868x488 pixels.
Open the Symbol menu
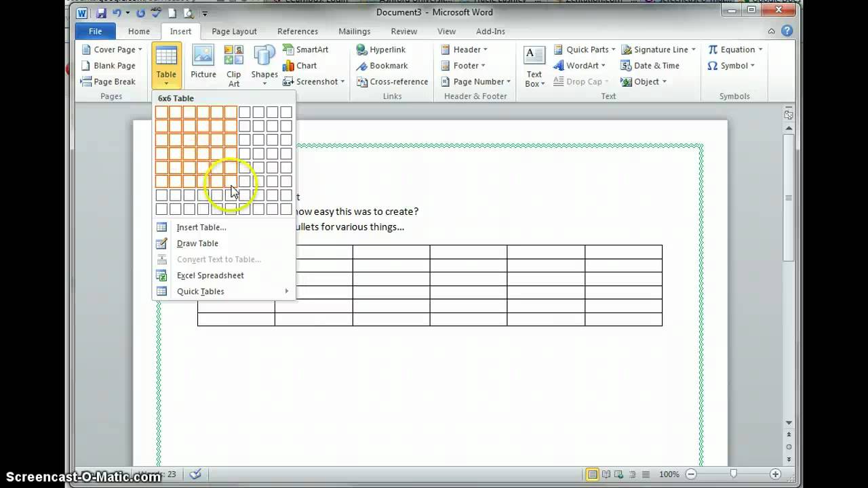[732, 66]
